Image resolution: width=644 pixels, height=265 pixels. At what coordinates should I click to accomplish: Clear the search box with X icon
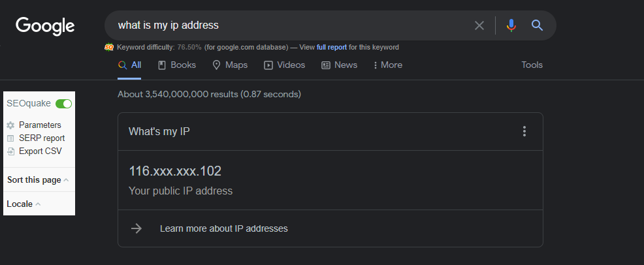point(479,25)
